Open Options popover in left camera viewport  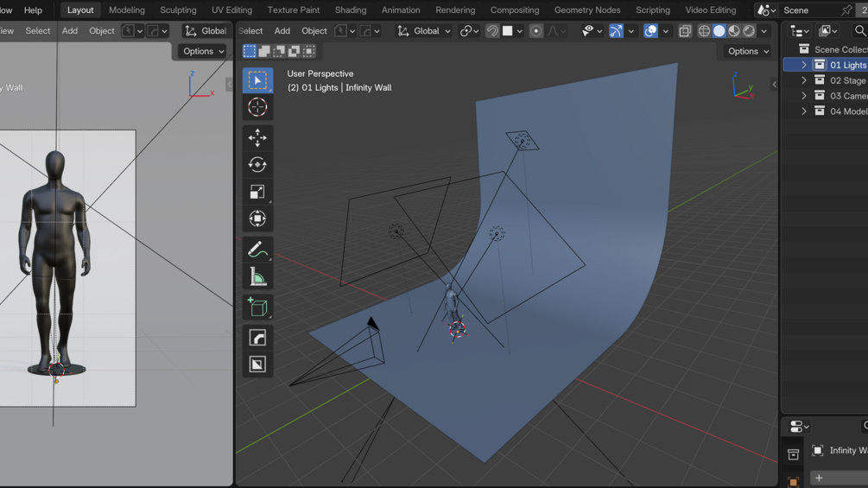203,51
